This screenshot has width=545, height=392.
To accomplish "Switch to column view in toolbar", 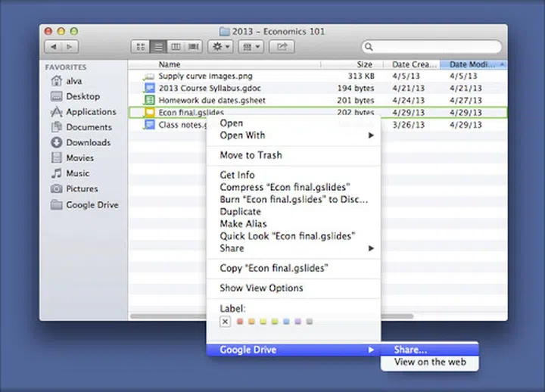I will pos(176,47).
